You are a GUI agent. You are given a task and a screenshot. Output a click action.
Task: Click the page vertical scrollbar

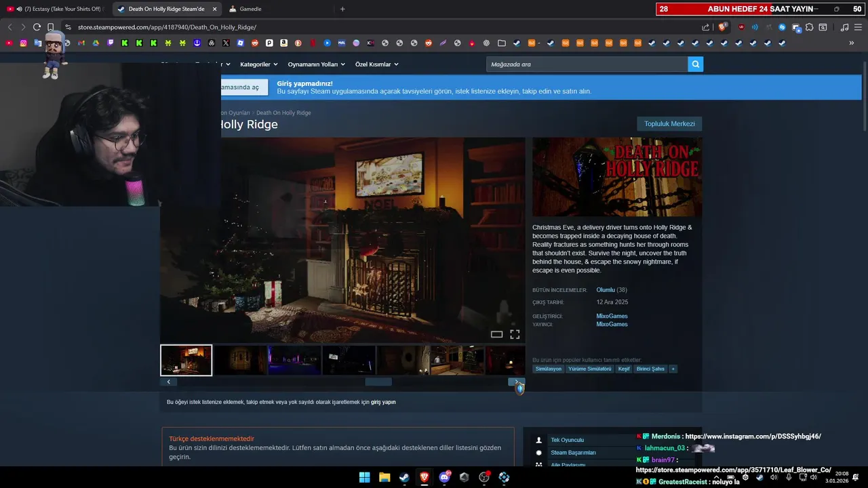(x=865, y=97)
